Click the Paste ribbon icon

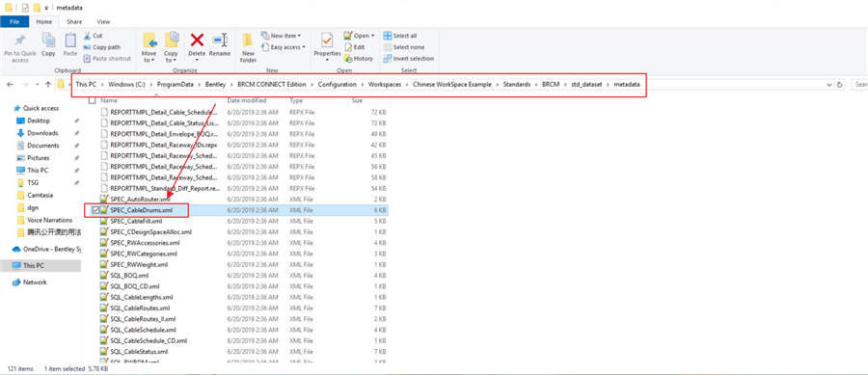(70, 40)
